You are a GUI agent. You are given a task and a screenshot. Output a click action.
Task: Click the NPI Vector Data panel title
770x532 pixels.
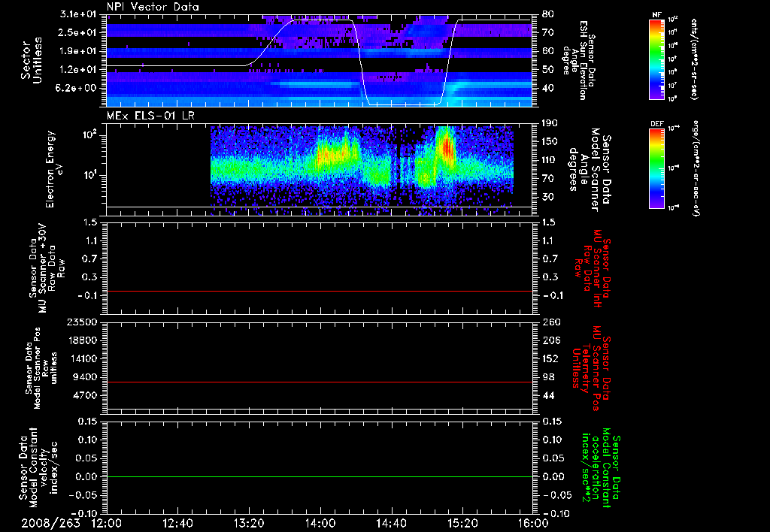(153, 7)
